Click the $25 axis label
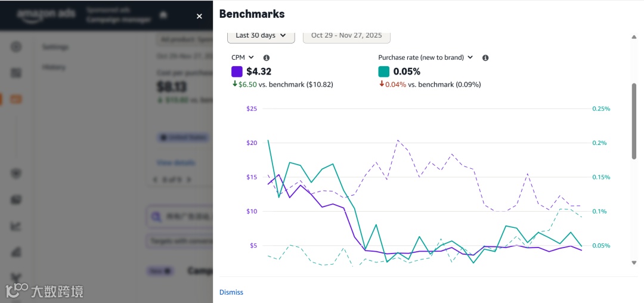This screenshot has width=644, height=303. 252,109
